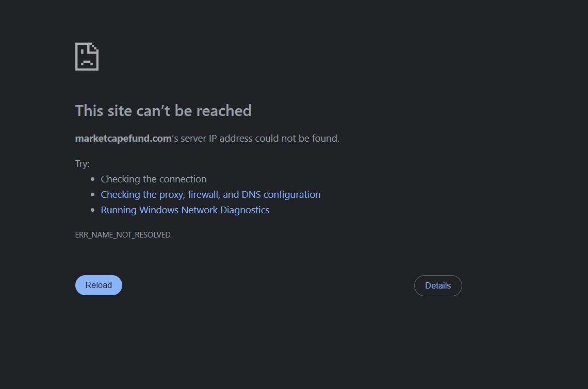
Task: Click the "This site can't be reached" heading
Action: point(163,111)
